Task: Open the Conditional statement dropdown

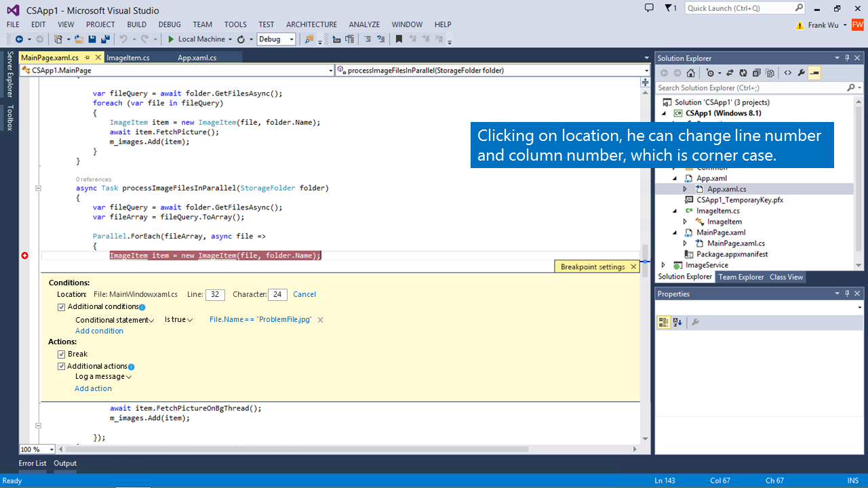Action: coord(114,320)
